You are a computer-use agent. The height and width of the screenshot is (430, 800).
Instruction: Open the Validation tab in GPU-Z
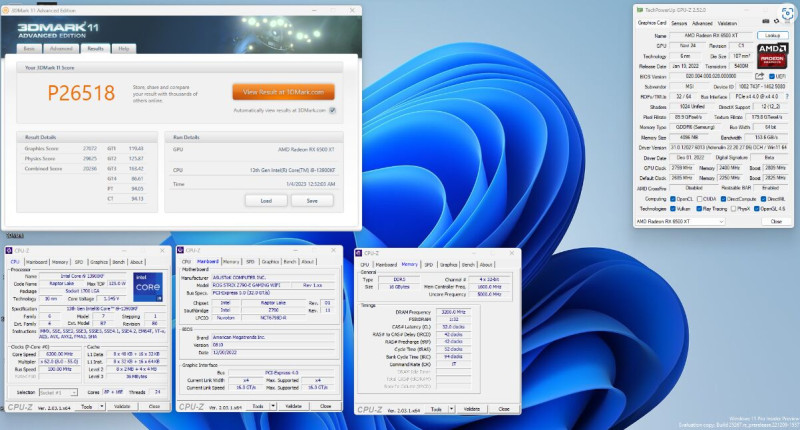(x=727, y=23)
